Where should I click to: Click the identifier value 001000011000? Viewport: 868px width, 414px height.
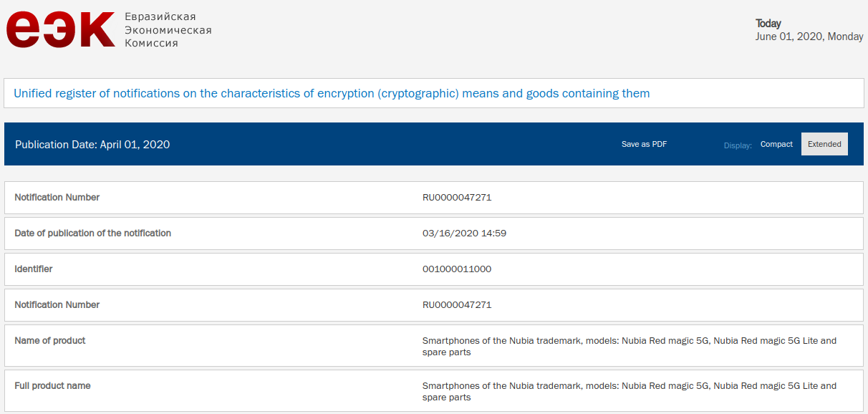pos(457,269)
